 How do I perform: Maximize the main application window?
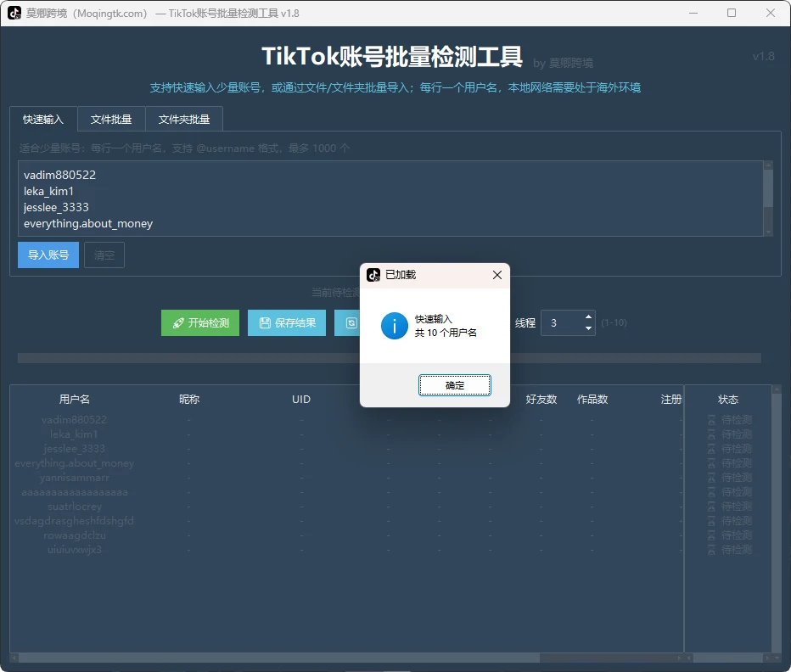732,13
